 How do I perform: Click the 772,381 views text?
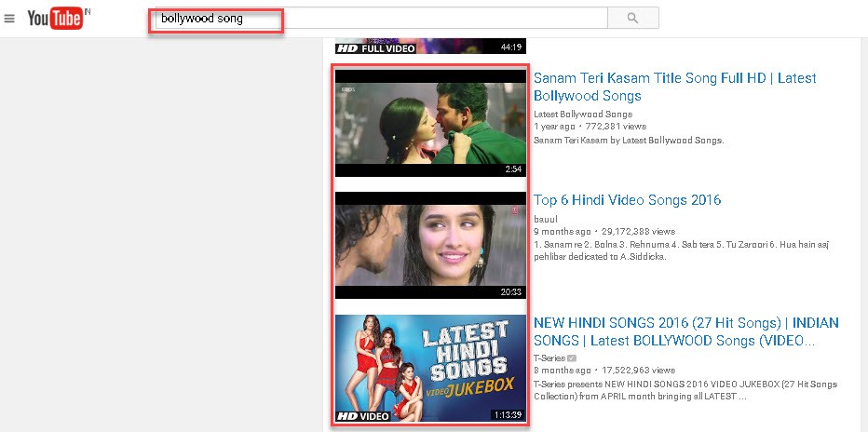click(617, 126)
